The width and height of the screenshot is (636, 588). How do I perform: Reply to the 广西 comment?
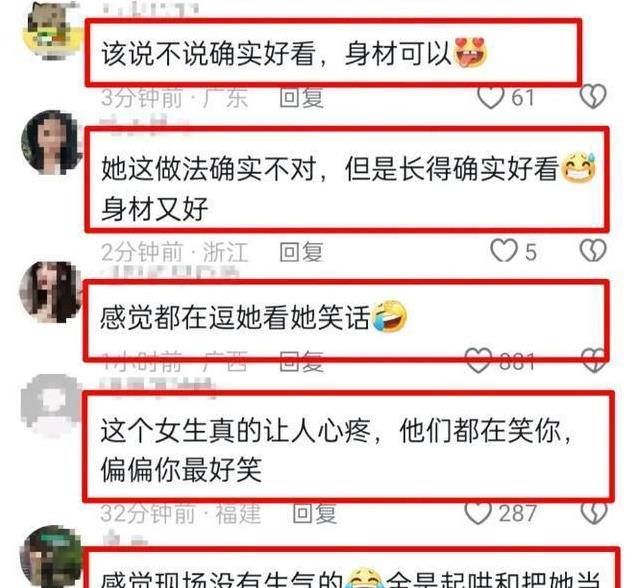[x=301, y=361]
